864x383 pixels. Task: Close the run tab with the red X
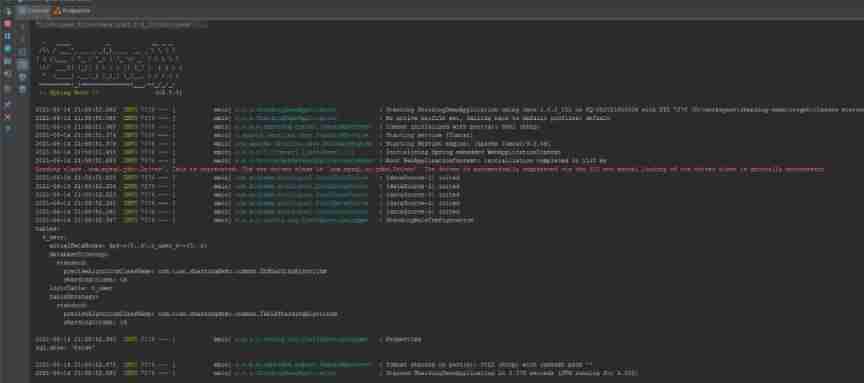click(x=8, y=116)
